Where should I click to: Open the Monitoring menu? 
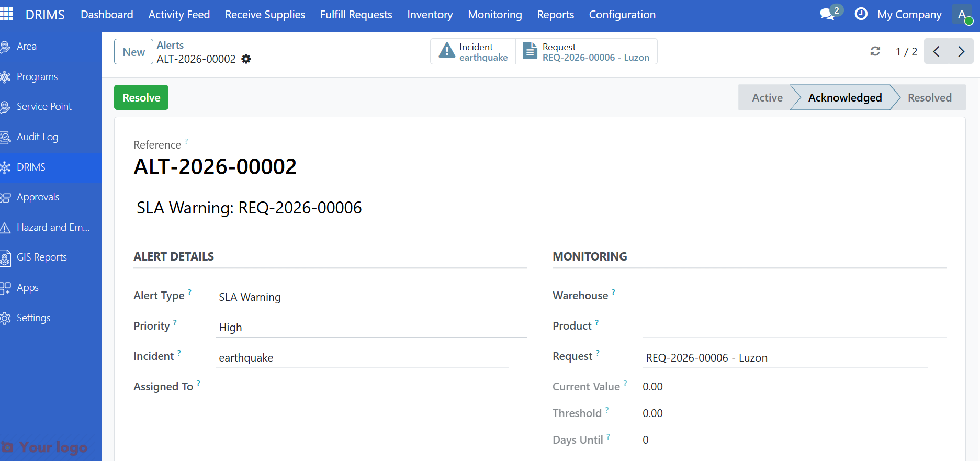pos(495,15)
